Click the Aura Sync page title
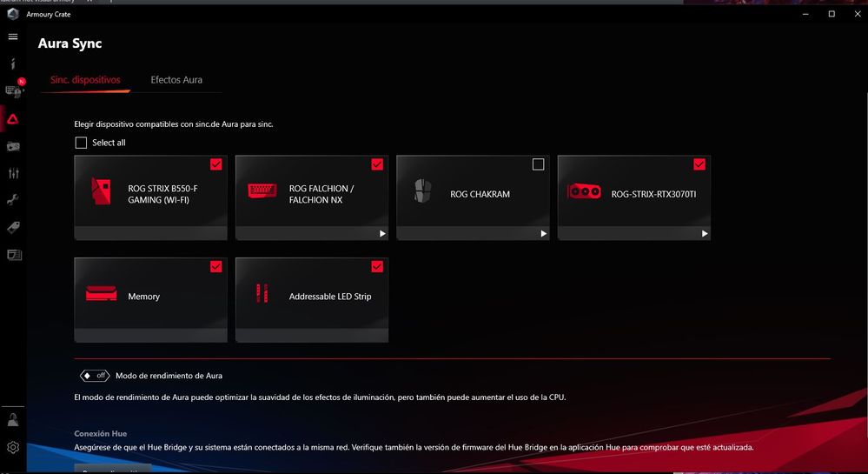Screen dimensions: 868x474 70,43
